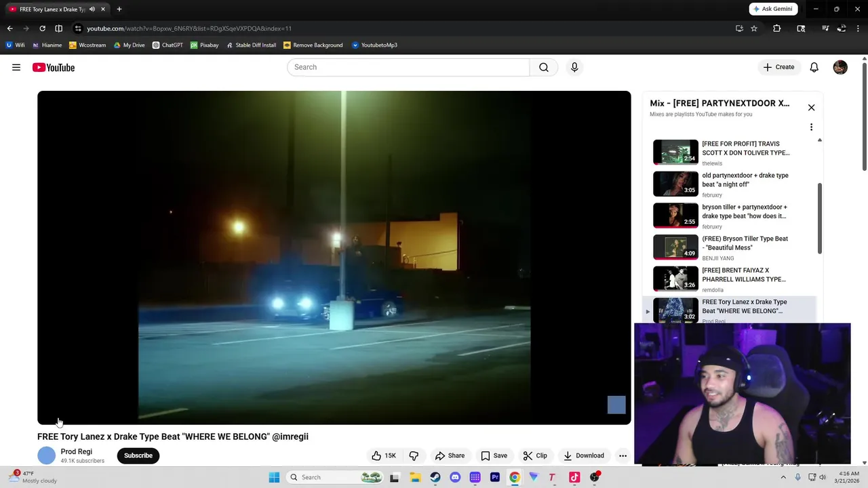Play thumbnail for bryson tiller 'how does it' beat
This screenshot has height=488, width=868.
675,215
